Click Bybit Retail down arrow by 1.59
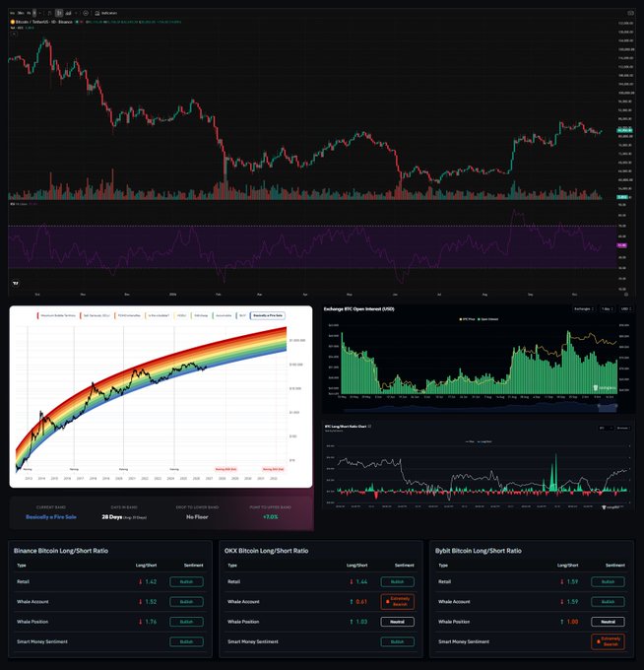The image size is (644, 670). point(561,581)
